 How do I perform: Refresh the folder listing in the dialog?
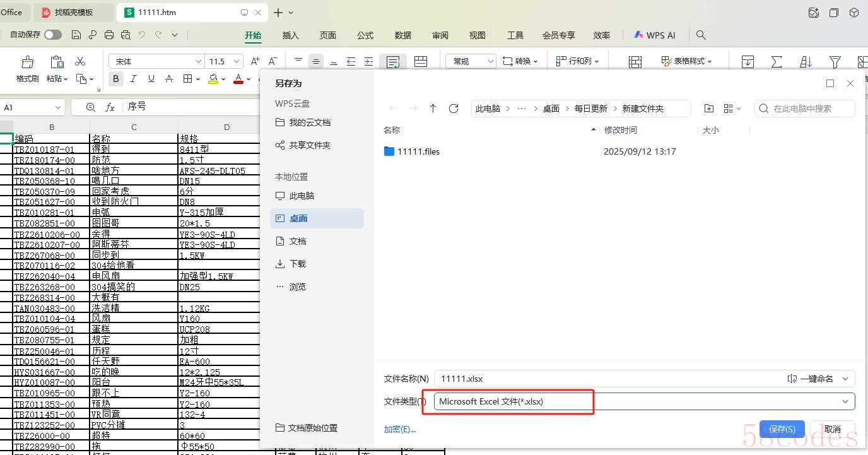click(x=453, y=109)
